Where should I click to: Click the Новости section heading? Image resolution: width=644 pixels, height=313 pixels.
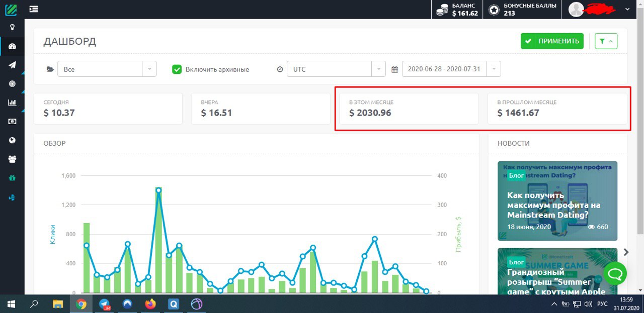coord(513,143)
